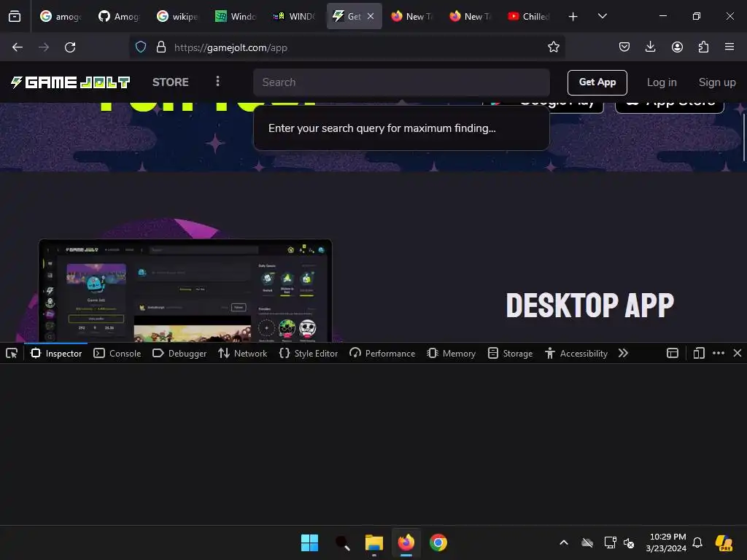Screen dimensions: 747x560
Task: Open the Accessibility devtools tab
Action: point(576,354)
